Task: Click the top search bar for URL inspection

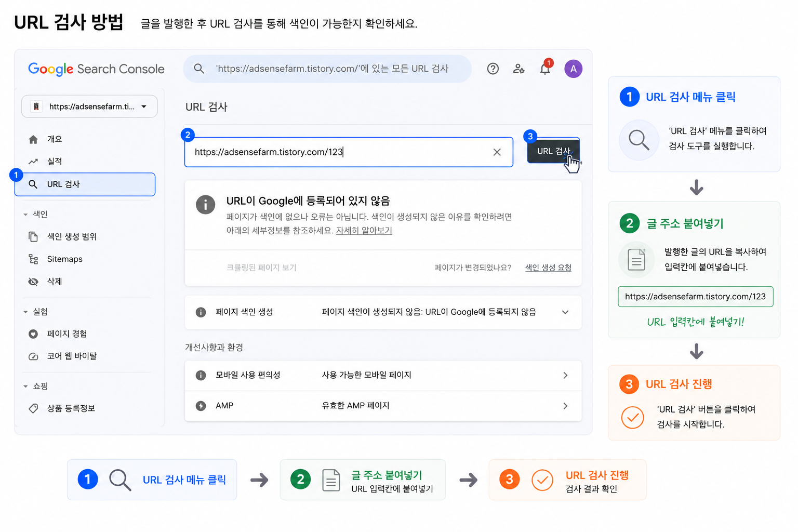Action: 327,69
